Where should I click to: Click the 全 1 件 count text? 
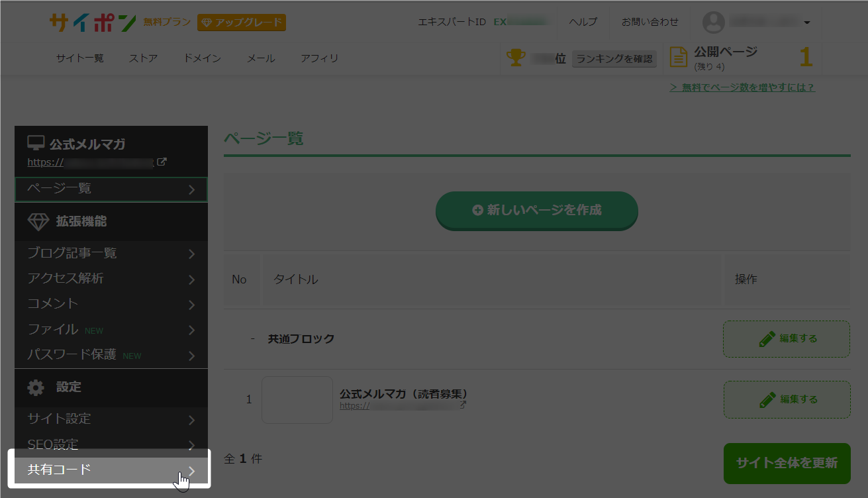point(243,458)
